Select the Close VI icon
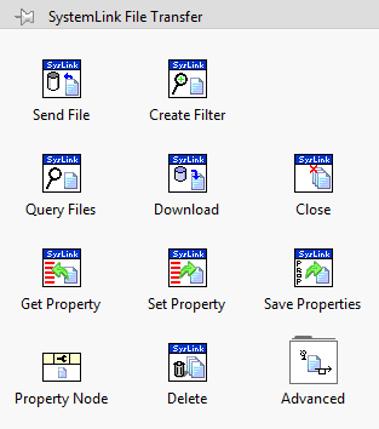This screenshot has width=379, height=429. coord(314,173)
